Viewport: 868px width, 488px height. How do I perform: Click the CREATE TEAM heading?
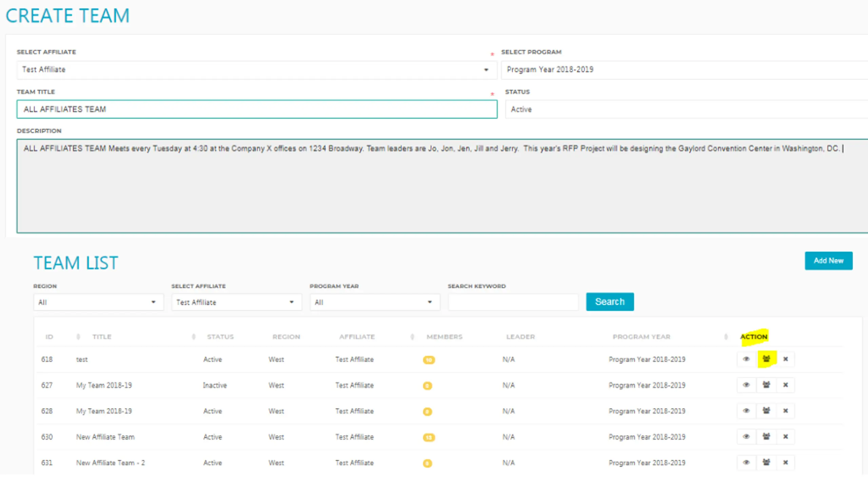67,16
